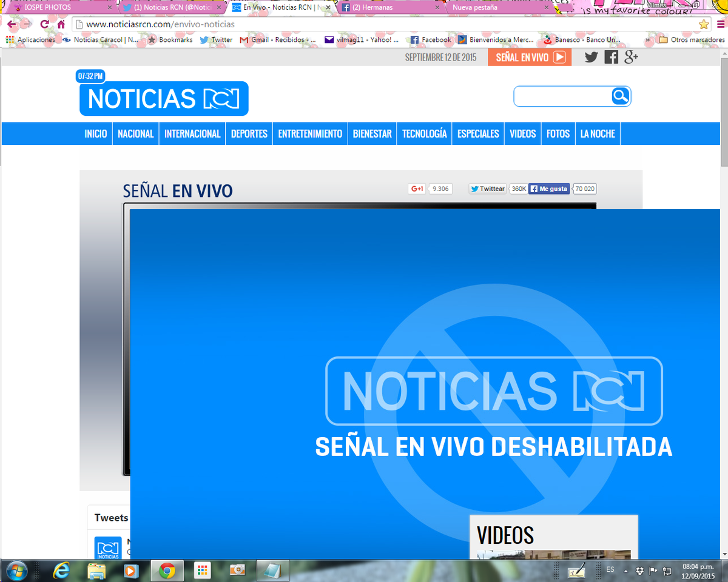The image size is (728, 582).
Task: Click the video thumbnail under VIDEOS
Action: click(x=553, y=555)
